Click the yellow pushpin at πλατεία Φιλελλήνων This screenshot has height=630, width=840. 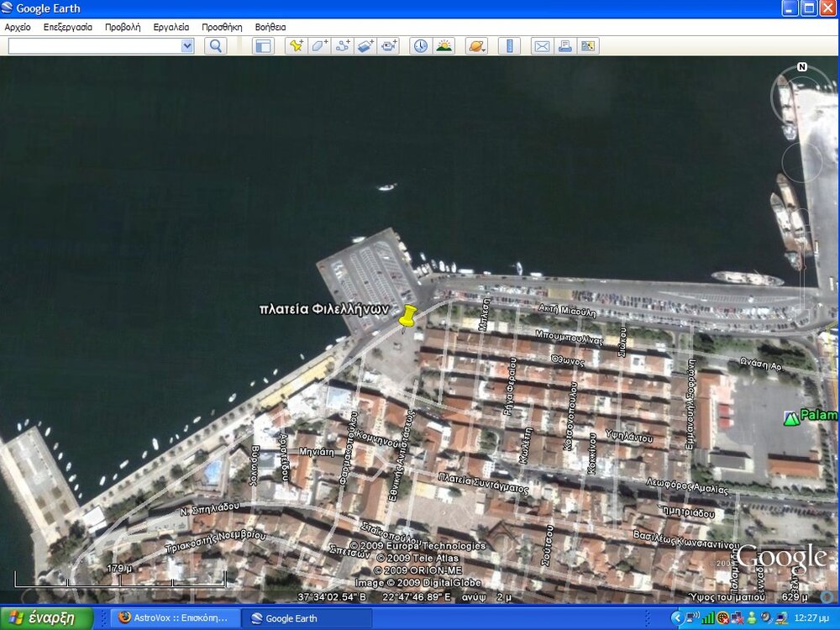pos(407,317)
